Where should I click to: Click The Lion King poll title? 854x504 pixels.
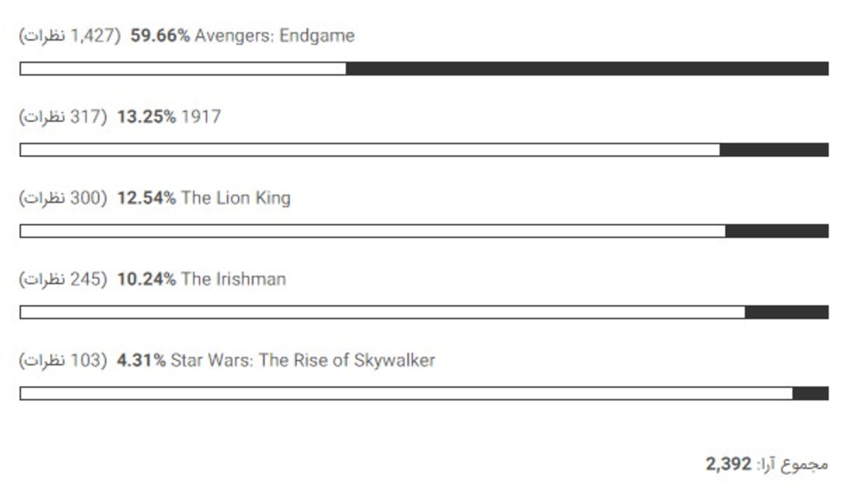click(x=236, y=198)
